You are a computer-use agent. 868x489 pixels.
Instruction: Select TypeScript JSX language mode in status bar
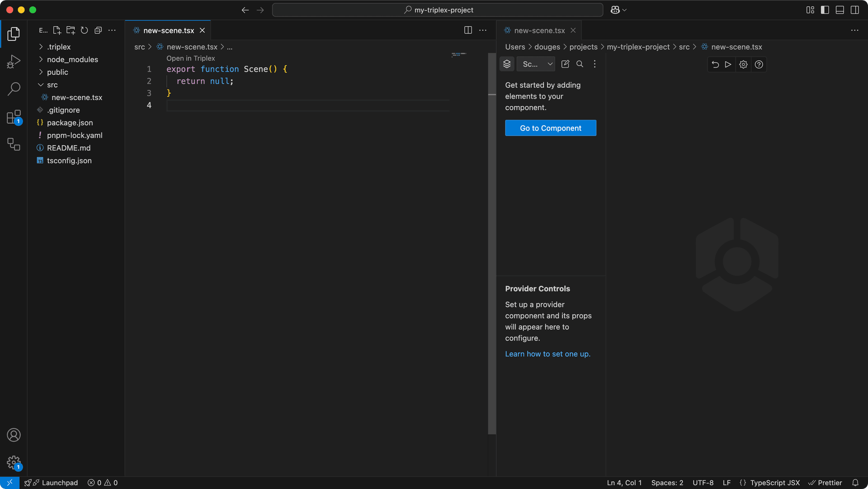[x=774, y=483]
